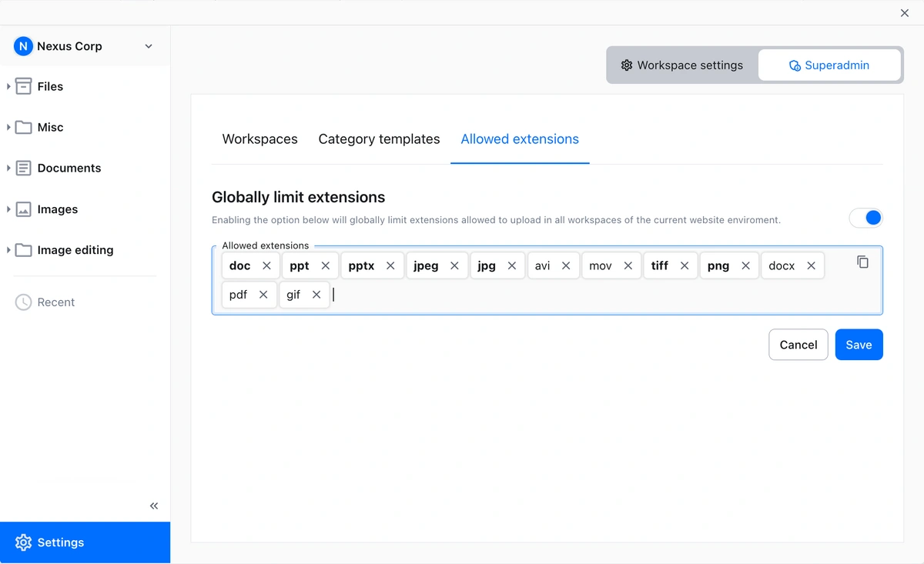Remove the tiff extension tag
Screen dimensions: 924x564
point(684,265)
